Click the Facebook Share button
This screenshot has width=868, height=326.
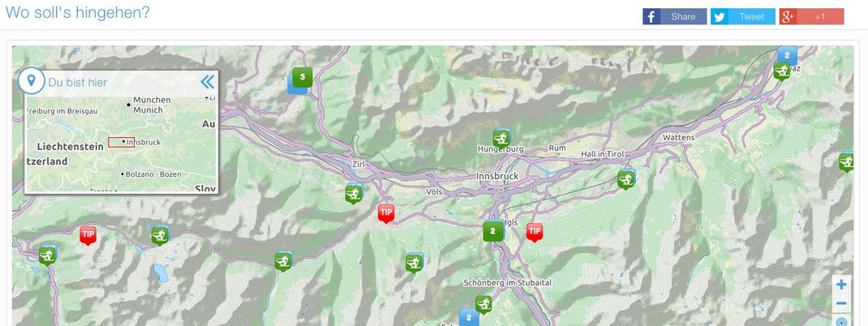[674, 16]
